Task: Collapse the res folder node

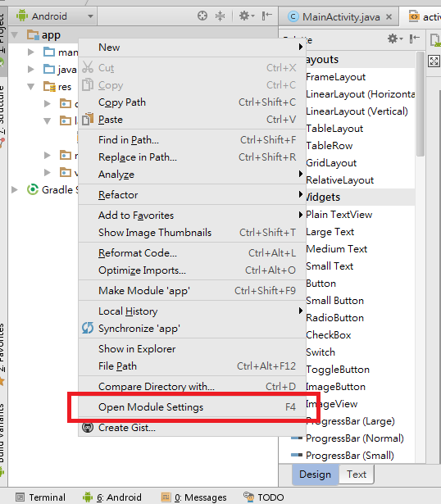Action: tap(31, 87)
